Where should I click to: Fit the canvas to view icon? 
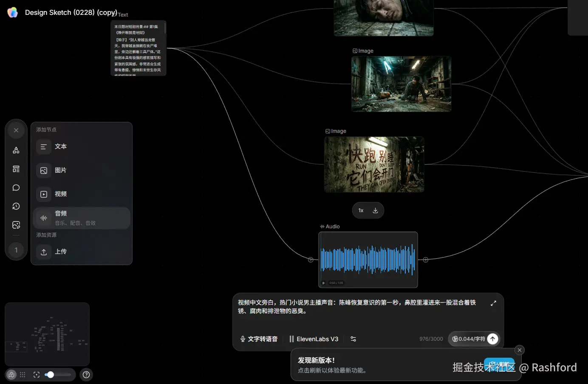coord(37,375)
